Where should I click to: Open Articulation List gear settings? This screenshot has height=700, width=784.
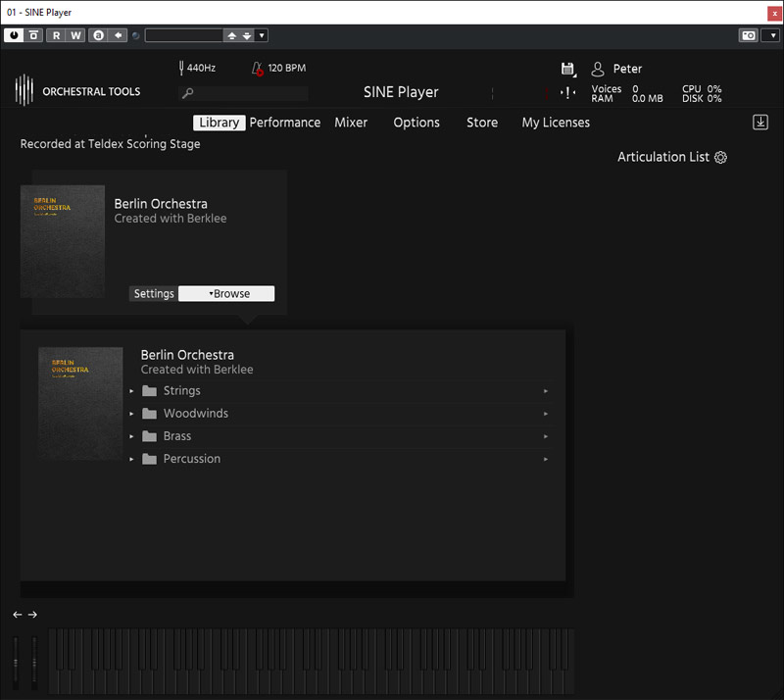tap(721, 157)
